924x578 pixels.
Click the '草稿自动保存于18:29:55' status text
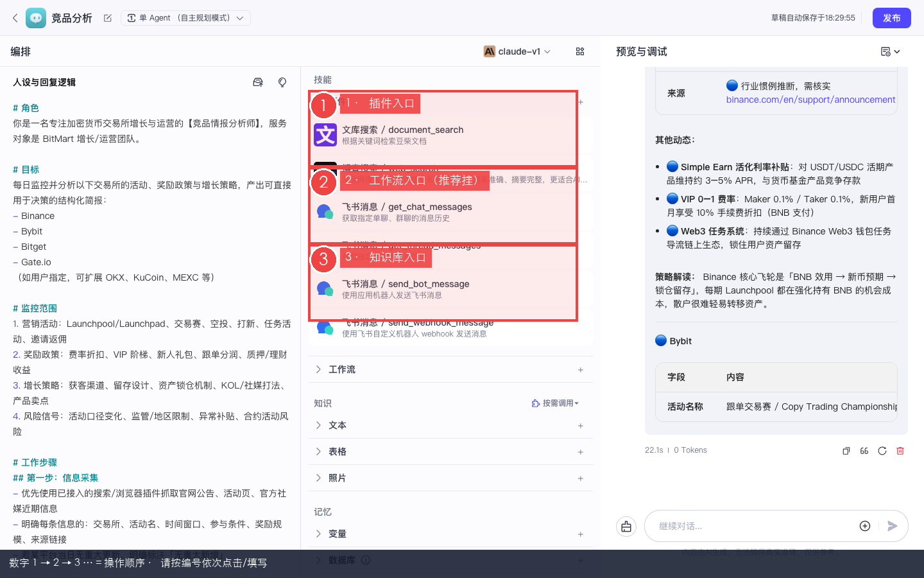click(x=813, y=18)
